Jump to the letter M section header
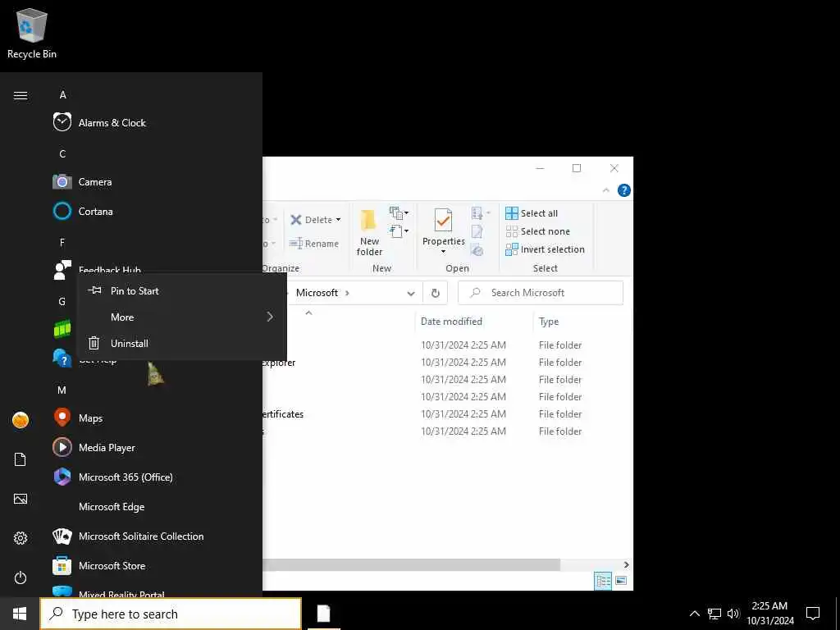This screenshot has height=630, width=840. (62, 390)
